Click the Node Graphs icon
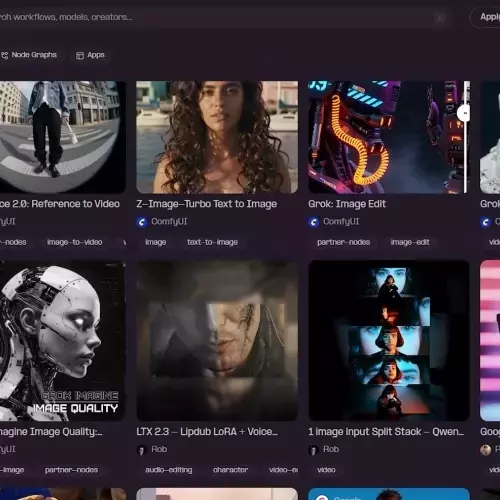500x500 pixels. pyautogui.click(x=5, y=55)
